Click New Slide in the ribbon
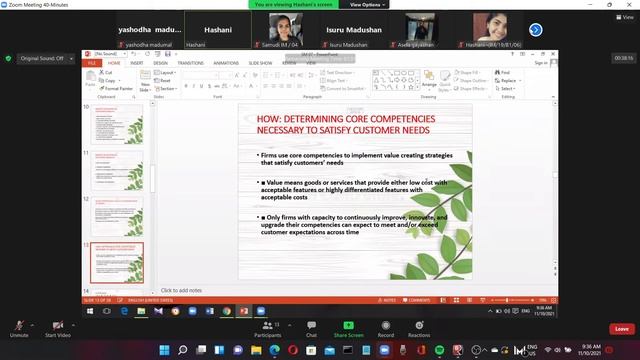 pyautogui.click(x=145, y=81)
